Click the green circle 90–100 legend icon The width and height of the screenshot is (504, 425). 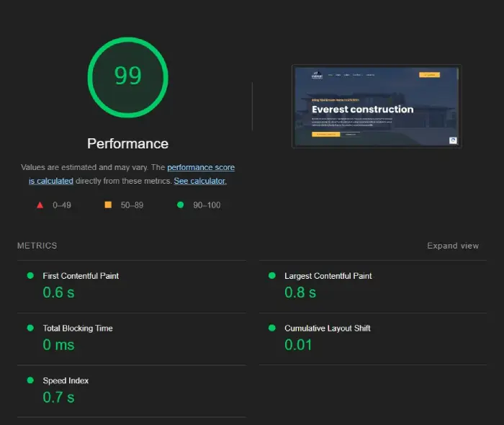180,205
